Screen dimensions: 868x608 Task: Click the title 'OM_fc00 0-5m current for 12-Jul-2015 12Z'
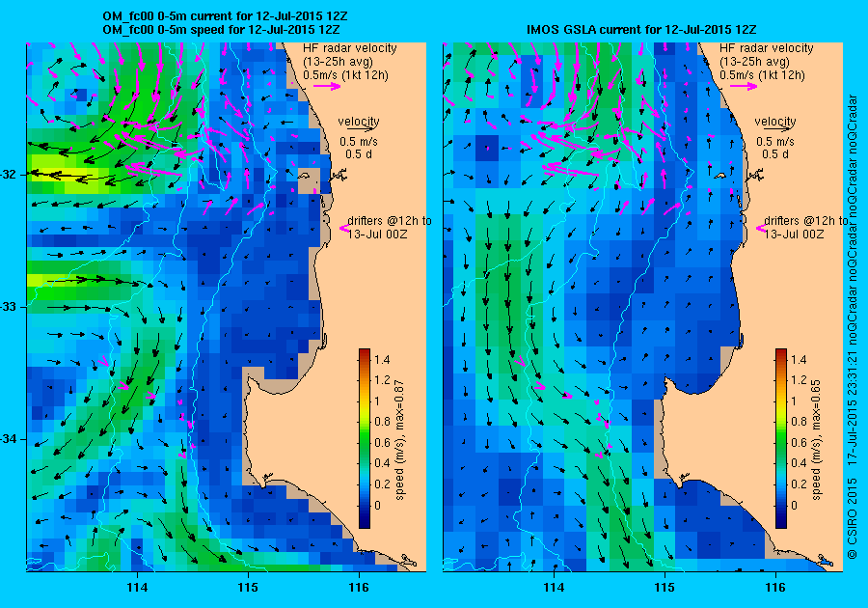[226, 16]
